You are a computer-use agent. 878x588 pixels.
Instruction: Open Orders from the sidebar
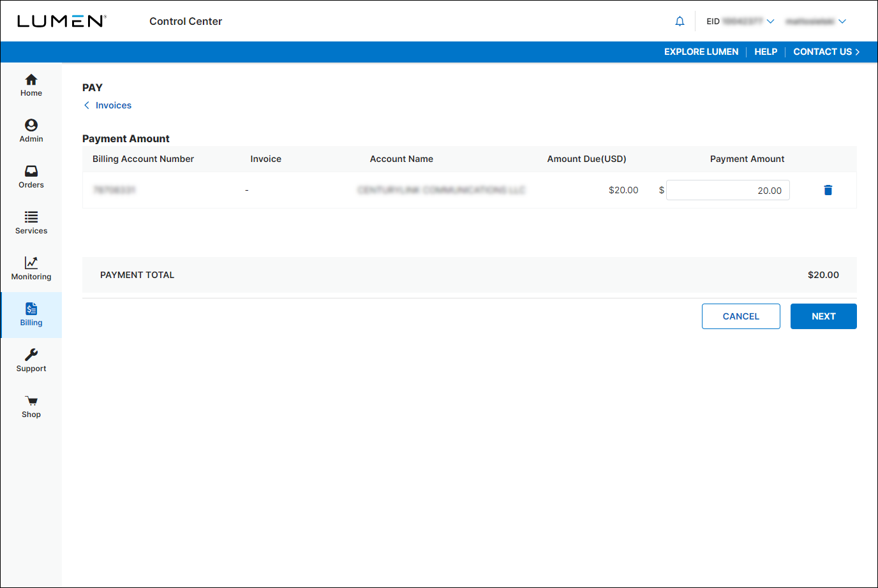pyautogui.click(x=31, y=177)
